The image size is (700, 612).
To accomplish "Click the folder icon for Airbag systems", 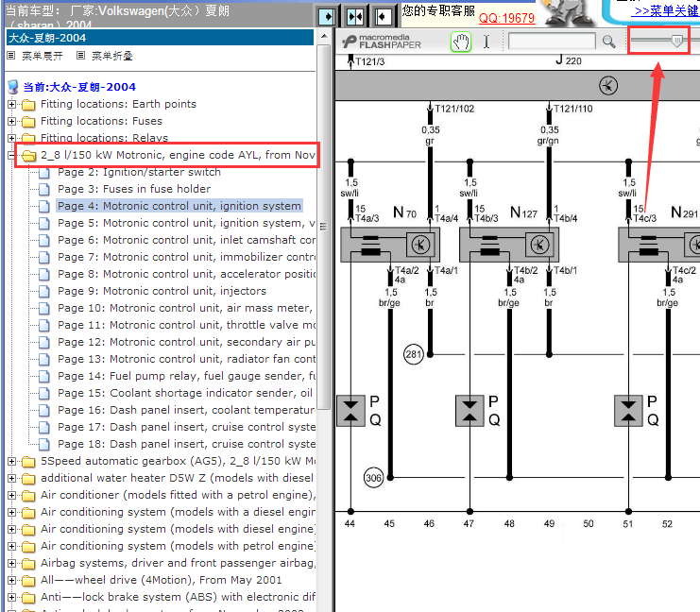I will tap(28, 563).
